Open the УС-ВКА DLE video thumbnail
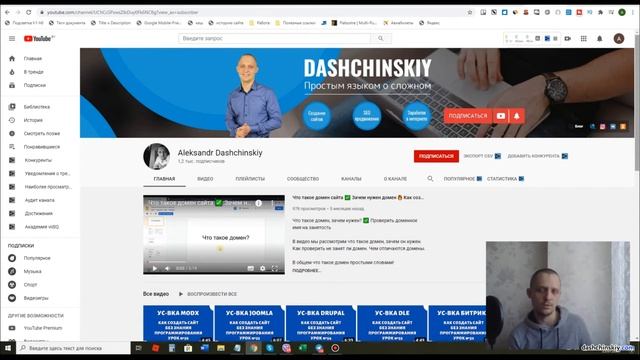The height and width of the screenshot is (360, 640). point(392,323)
